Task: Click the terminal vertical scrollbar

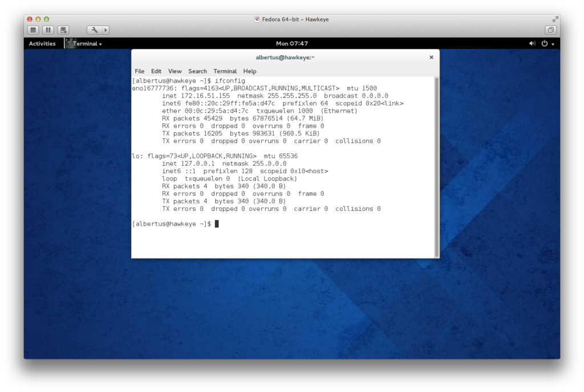Action: (x=436, y=167)
